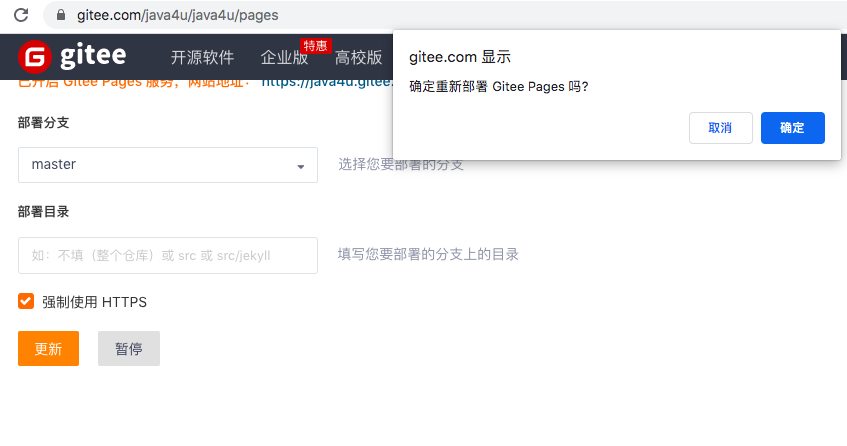This screenshot has width=847, height=446.
Task: Click the address bar URL gitee.com/java4u/java4u/pages
Action: [178, 15]
